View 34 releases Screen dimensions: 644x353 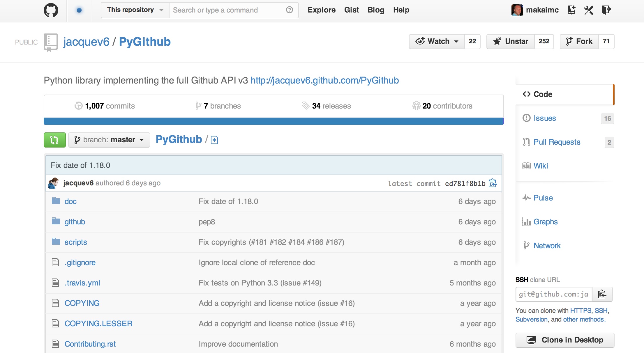coord(326,106)
